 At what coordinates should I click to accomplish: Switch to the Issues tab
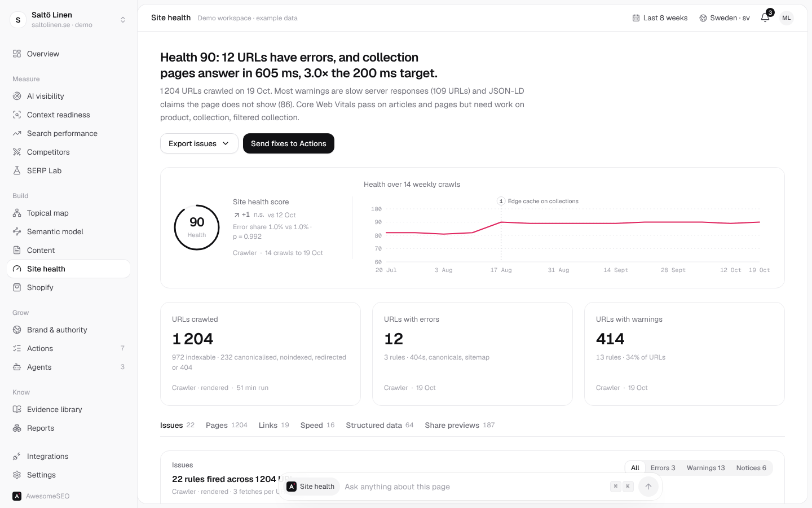click(x=177, y=425)
